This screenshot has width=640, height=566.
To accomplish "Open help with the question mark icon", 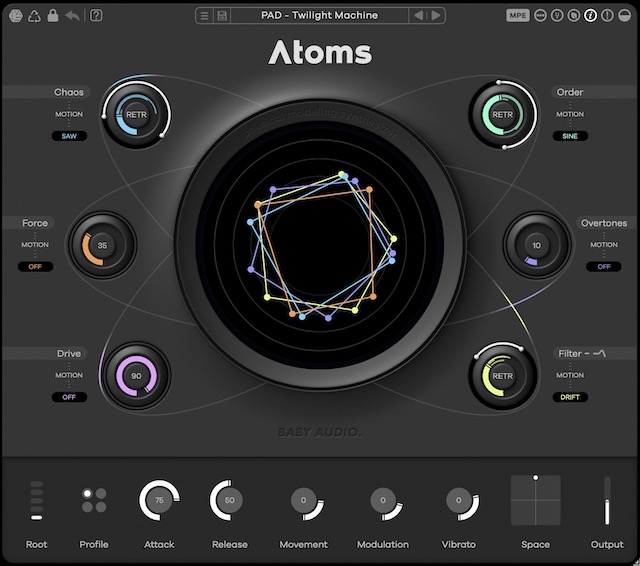I will (96, 16).
